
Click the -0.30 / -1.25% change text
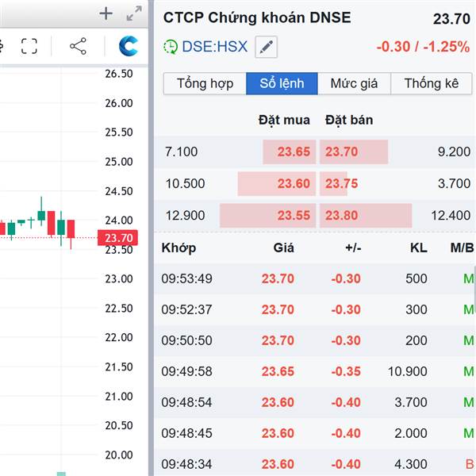[423, 47]
